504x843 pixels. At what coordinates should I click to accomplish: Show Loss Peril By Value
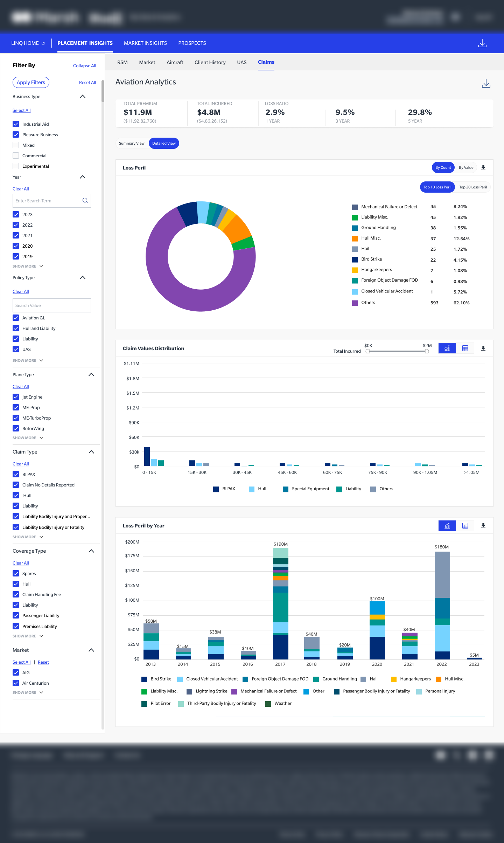[466, 167]
